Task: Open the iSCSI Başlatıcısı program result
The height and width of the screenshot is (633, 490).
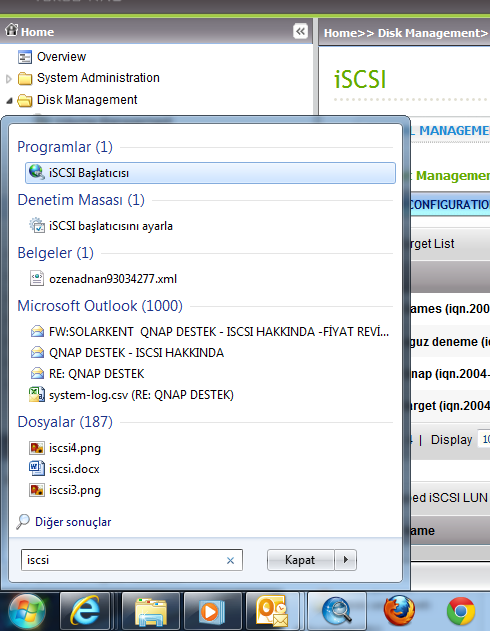Action: [x=210, y=173]
